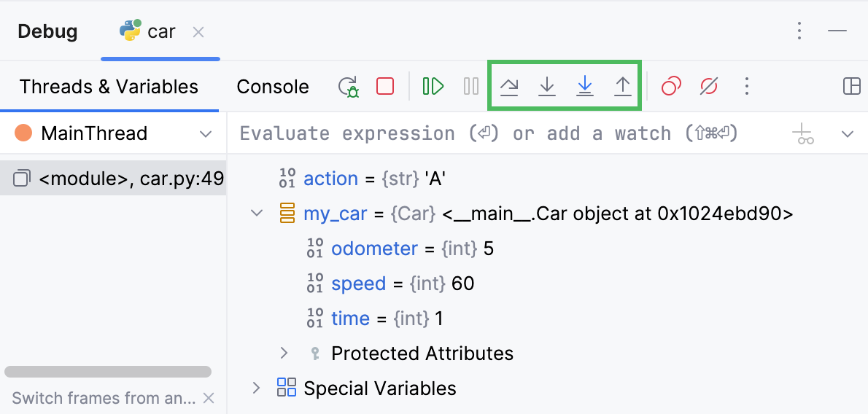Click Step Into My Code icon
Viewport: 868px width, 414px height.
pos(584,87)
